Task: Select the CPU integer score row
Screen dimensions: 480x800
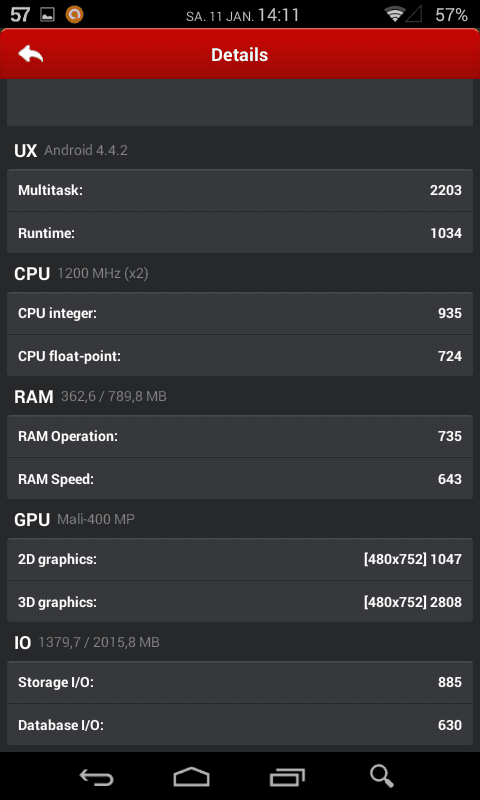Action: [240, 313]
